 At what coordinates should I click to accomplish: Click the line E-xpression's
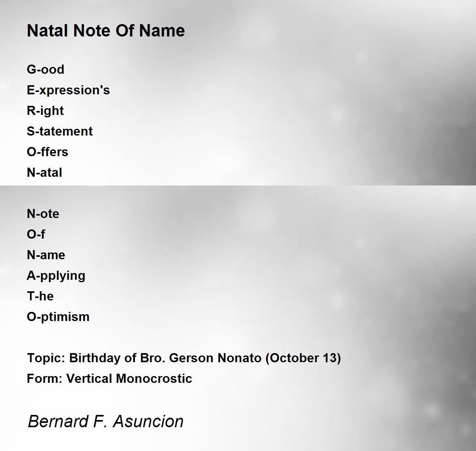(x=68, y=90)
